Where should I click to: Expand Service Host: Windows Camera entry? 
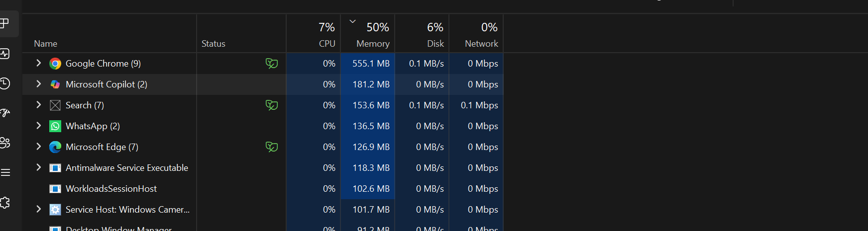[38, 209]
